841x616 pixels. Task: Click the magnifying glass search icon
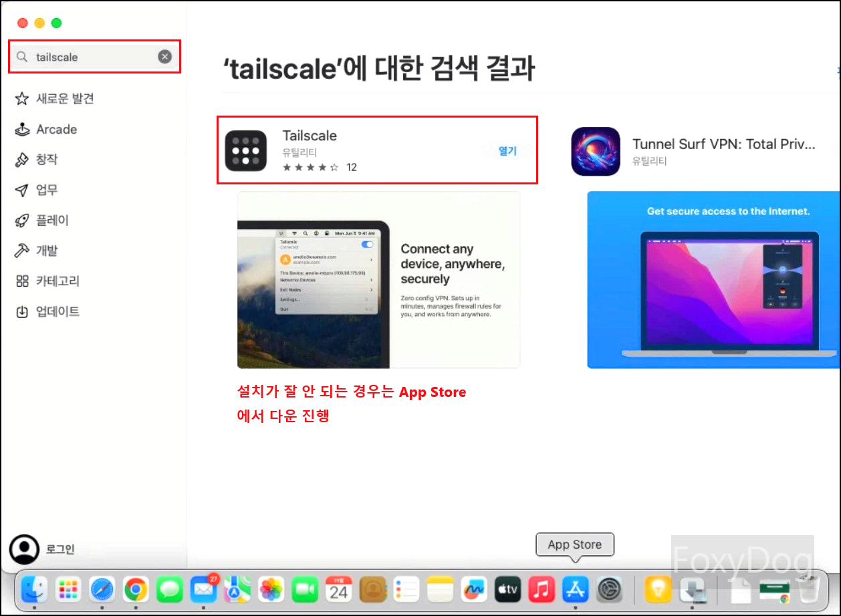pos(22,57)
